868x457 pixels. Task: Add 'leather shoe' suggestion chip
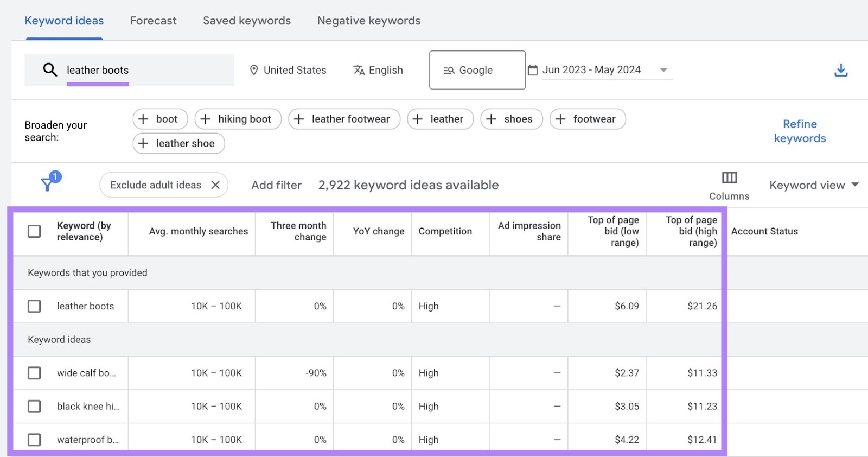click(179, 143)
